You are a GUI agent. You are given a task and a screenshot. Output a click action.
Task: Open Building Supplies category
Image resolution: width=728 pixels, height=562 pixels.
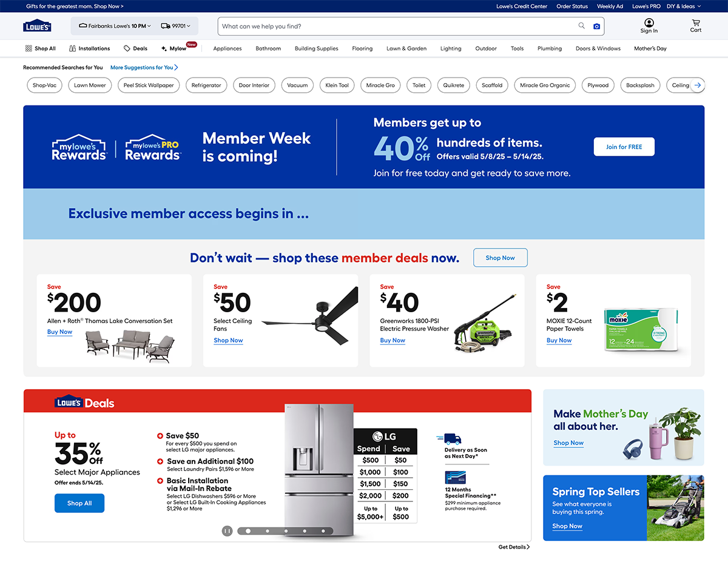pos(317,49)
